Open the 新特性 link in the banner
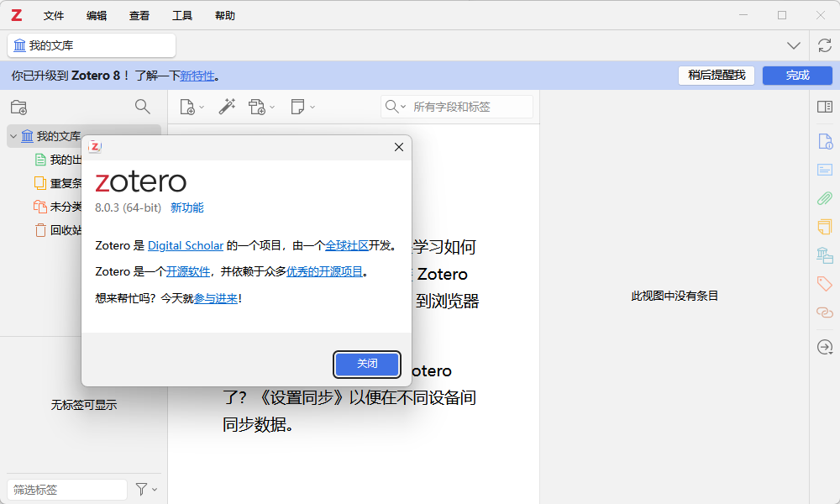This screenshot has height=504, width=840. coord(197,76)
